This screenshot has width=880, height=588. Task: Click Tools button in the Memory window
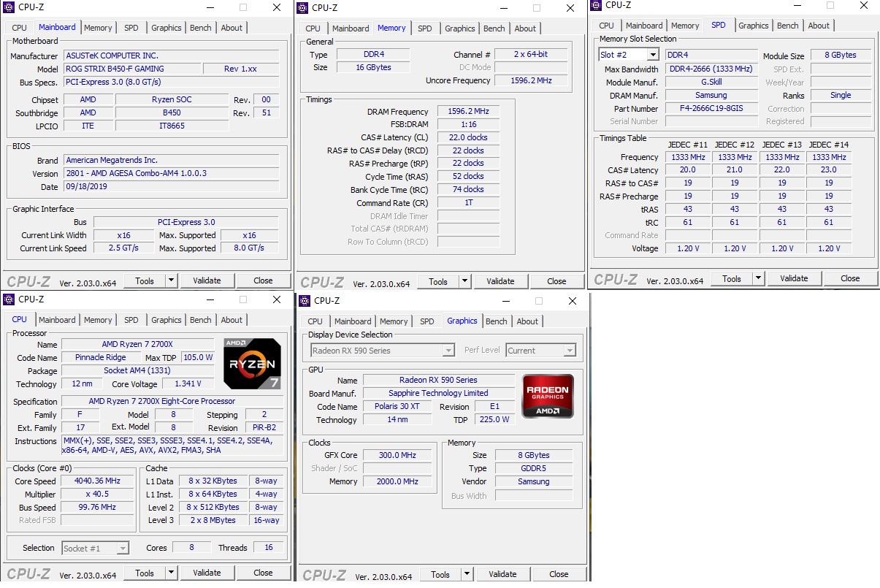pos(438,282)
